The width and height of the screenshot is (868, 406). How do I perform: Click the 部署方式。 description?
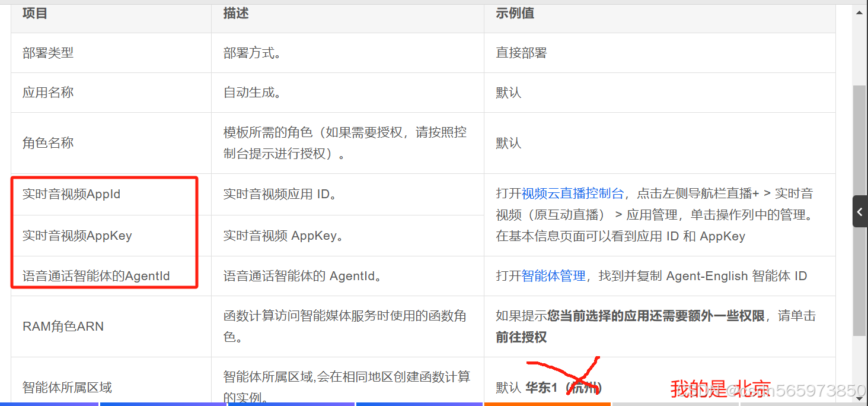(252, 53)
